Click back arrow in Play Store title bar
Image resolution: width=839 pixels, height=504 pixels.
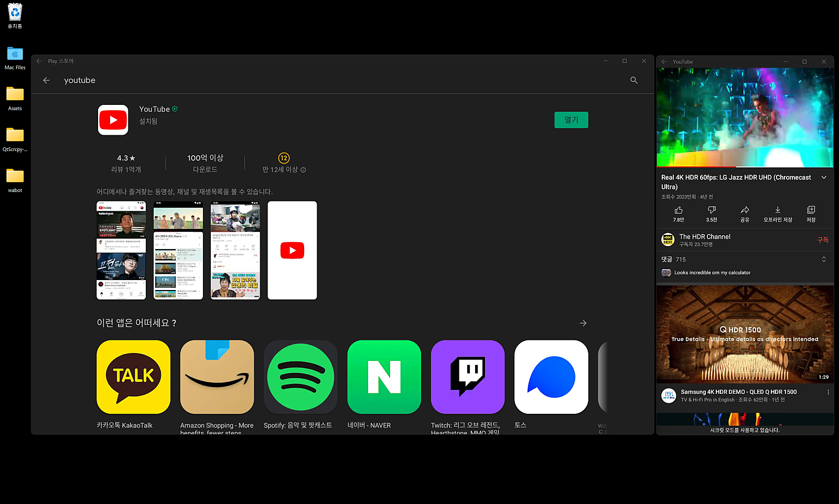pos(39,61)
